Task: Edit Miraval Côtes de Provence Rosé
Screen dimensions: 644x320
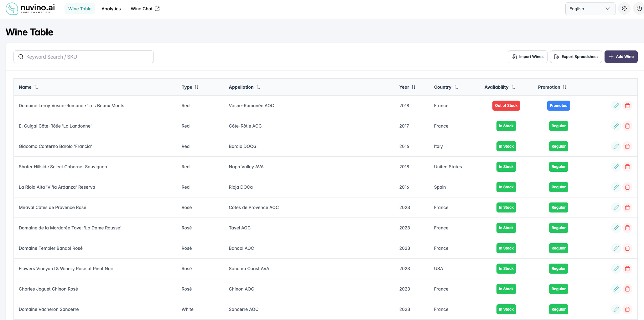Action: pos(616,207)
